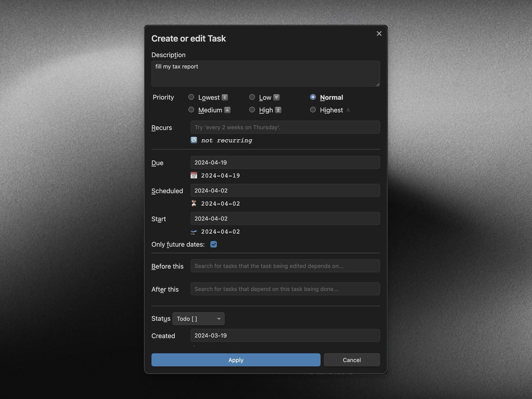Click the Highest priority triangle icon
The height and width of the screenshot is (399, 532).
pos(348,110)
